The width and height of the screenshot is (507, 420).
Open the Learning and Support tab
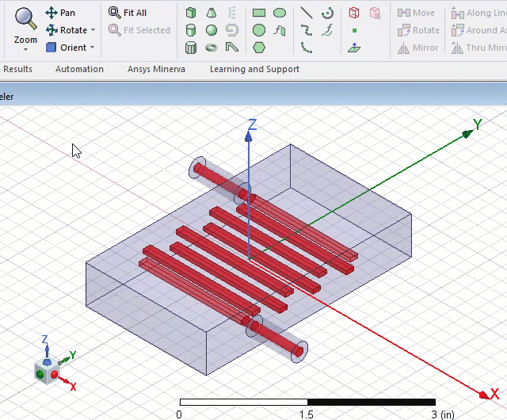pyautogui.click(x=254, y=69)
